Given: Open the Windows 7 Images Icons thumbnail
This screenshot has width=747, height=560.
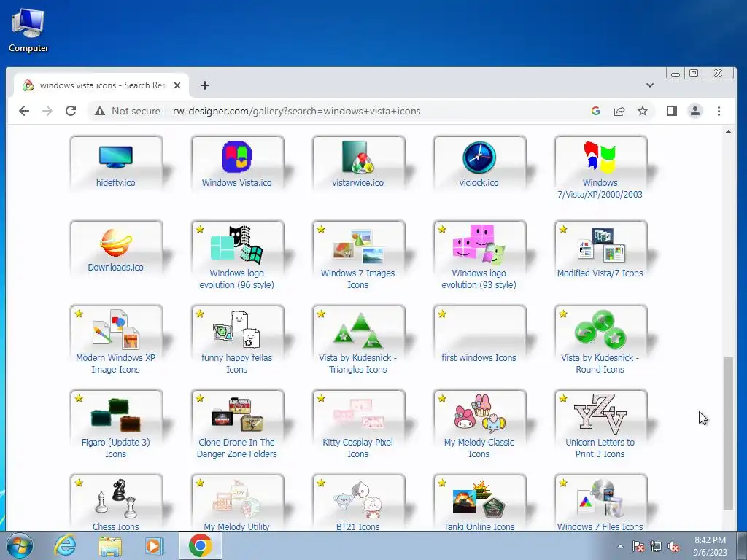Looking at the screenshot, I should 357,246.
